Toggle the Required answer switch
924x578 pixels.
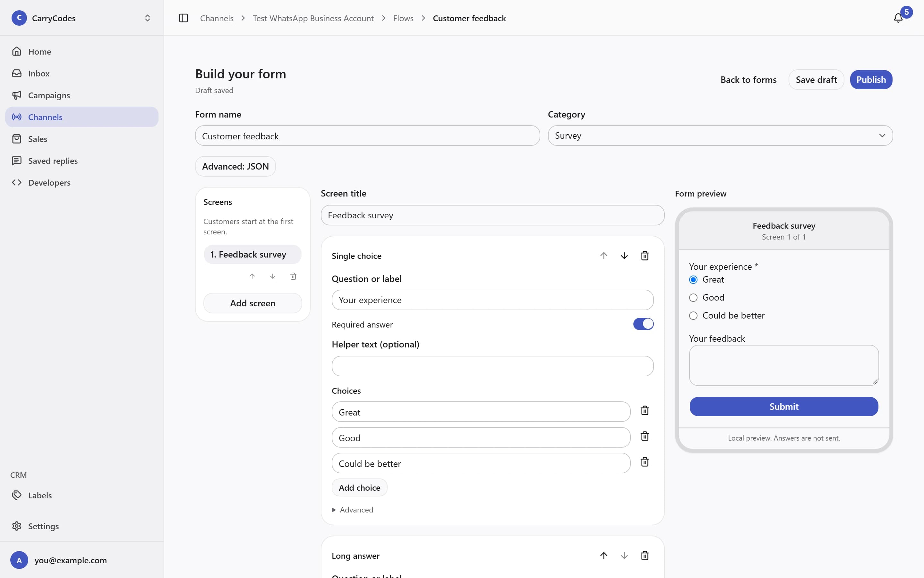pos(643,324)
